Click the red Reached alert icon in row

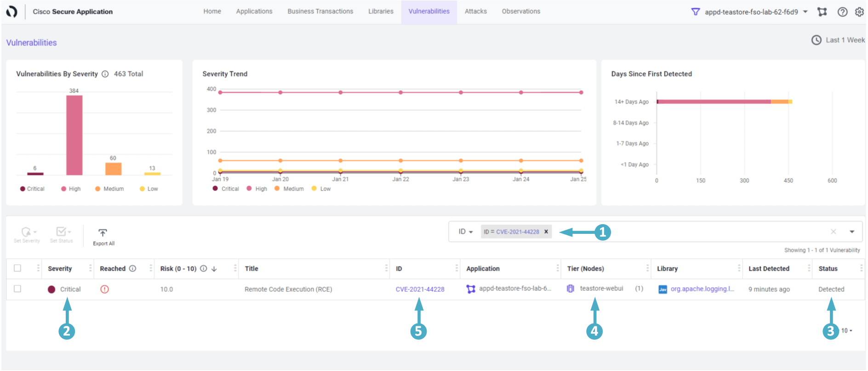(x=105, y=290)
